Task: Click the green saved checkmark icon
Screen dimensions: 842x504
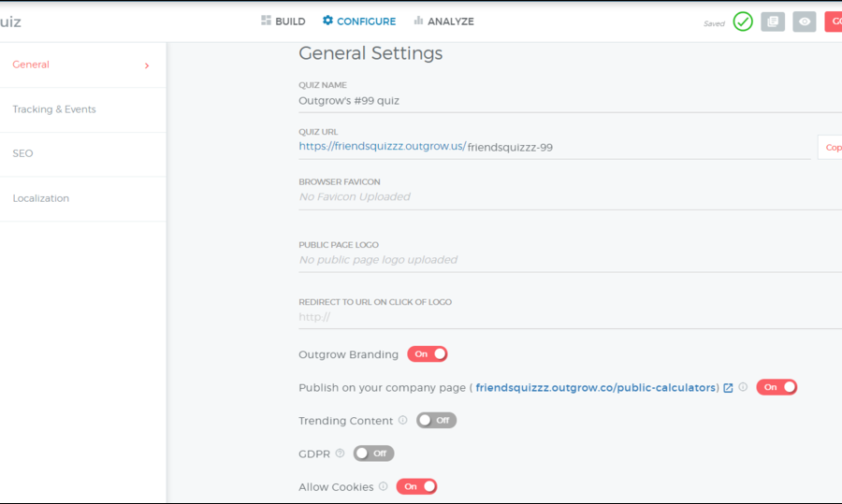Action: click(743, 22)
